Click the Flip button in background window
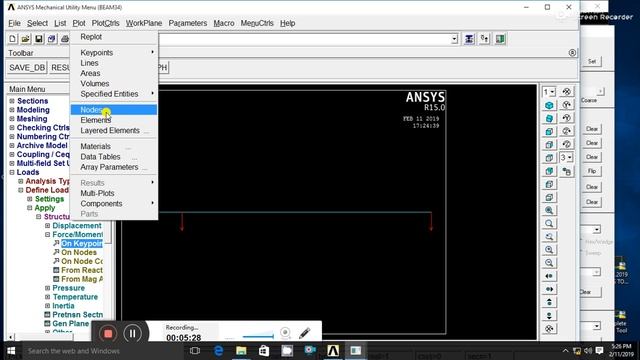The width and height of the screenshot is (640, 360). [x=592, y=171]
